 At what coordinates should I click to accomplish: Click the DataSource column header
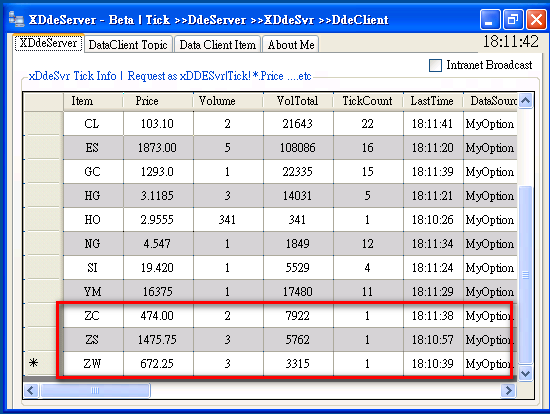pos(490,101)
